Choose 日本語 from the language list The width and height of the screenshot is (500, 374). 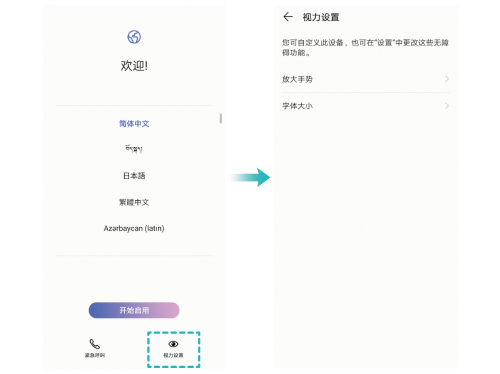134,176
